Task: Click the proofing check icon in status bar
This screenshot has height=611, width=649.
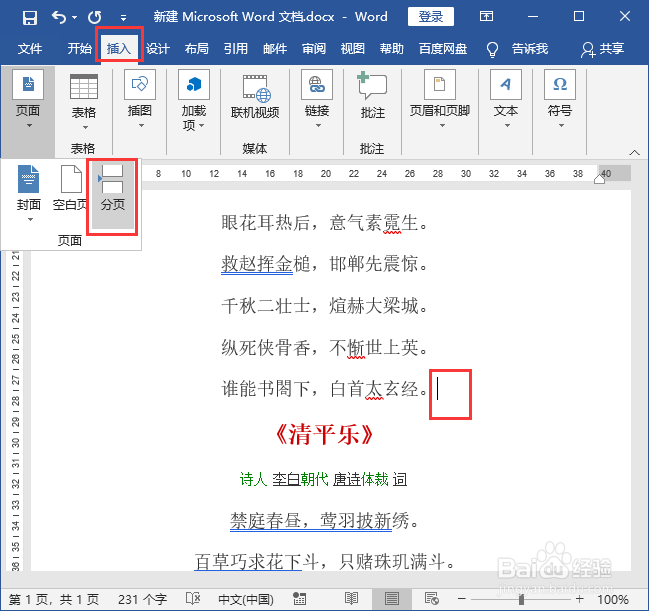Action: pos(193,598)
